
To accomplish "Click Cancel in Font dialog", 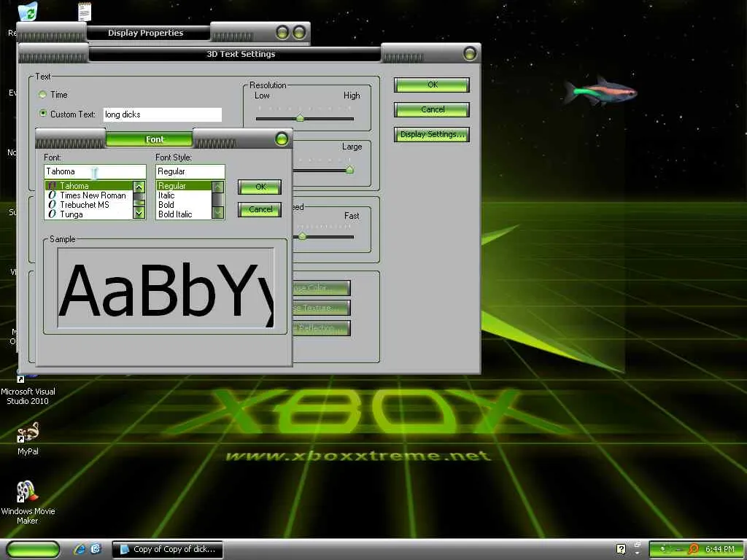I will coord(260,209).
